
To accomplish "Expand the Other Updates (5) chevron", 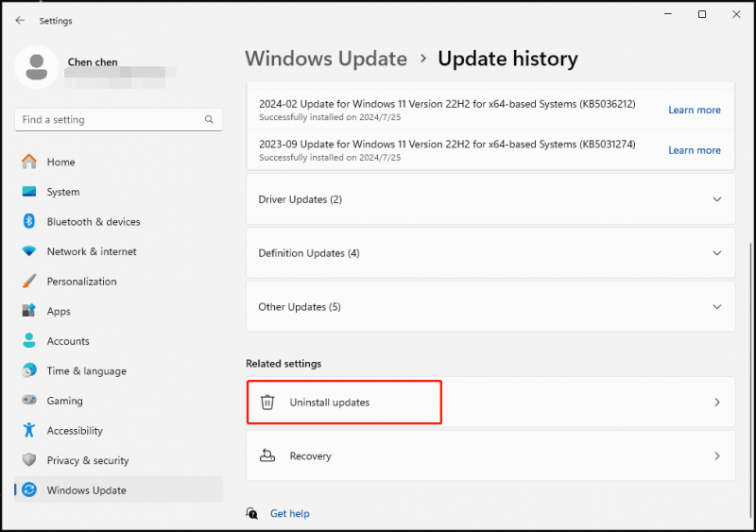I will pos(717,307).
